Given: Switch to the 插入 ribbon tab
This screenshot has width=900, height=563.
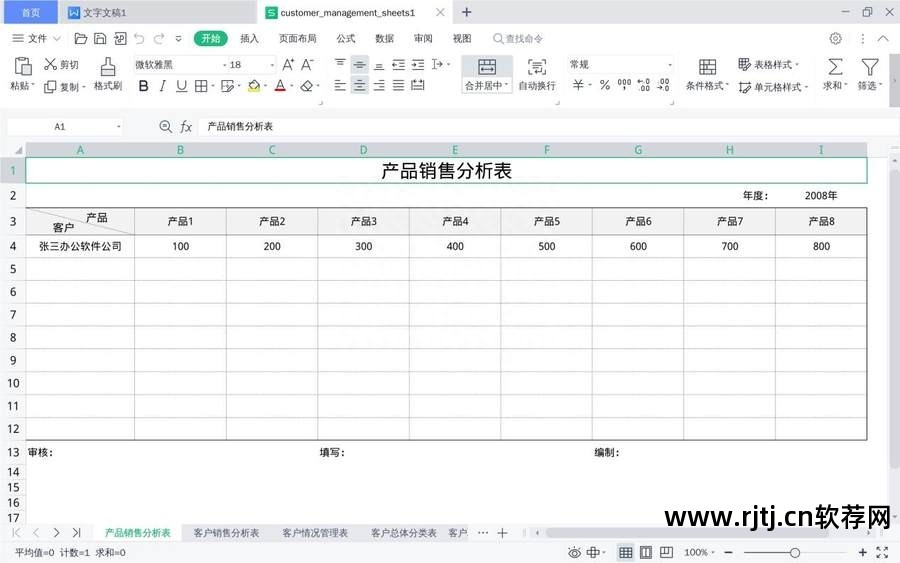Looking at the screenshot, I should coord(249,38).
